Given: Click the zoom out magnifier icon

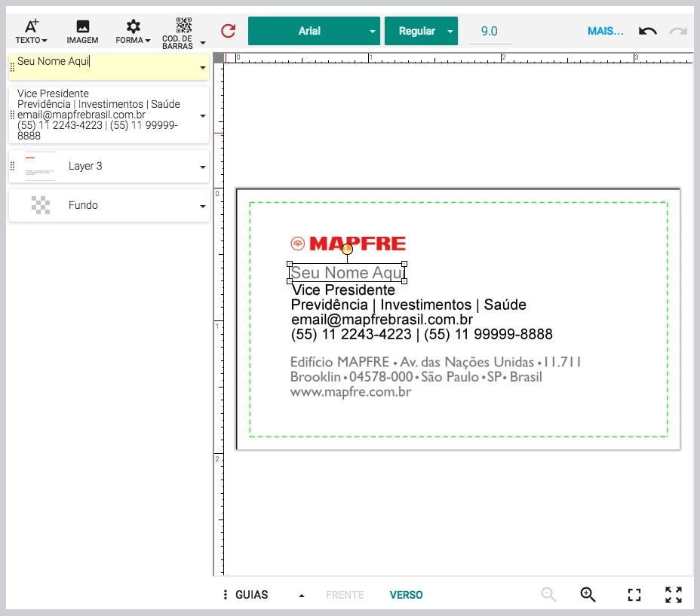Looking at the screenshot, I should [548, 595].
